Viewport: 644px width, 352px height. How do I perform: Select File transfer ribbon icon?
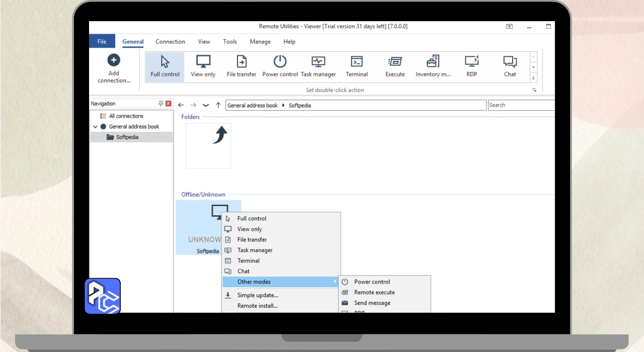(242, 66)
